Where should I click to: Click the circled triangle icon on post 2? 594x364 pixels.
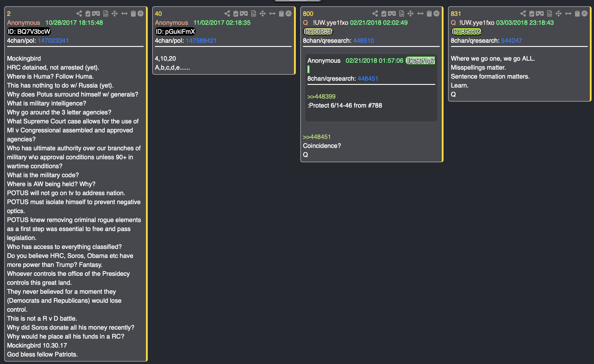click(x=141, y=13)
